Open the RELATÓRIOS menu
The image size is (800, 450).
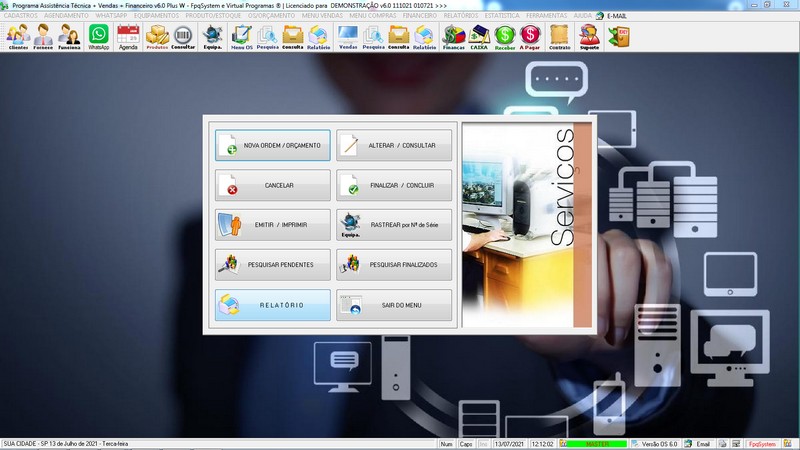tap(461, 16)
